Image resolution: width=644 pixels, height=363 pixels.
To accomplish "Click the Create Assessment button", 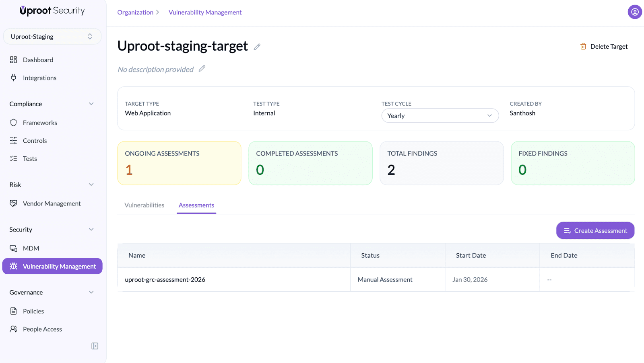I will click(x=595, y=231).
